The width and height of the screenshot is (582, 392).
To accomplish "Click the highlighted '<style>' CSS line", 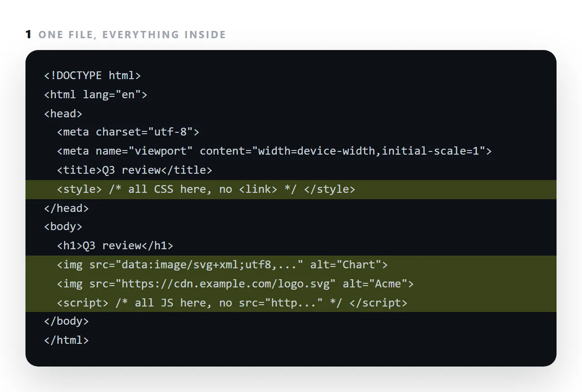I will [291, 189].
